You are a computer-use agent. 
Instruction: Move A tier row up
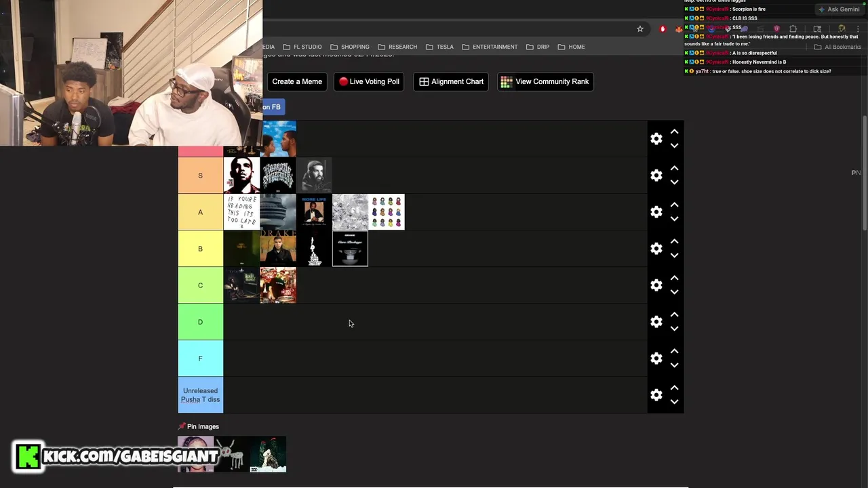(x=674, y=205)
